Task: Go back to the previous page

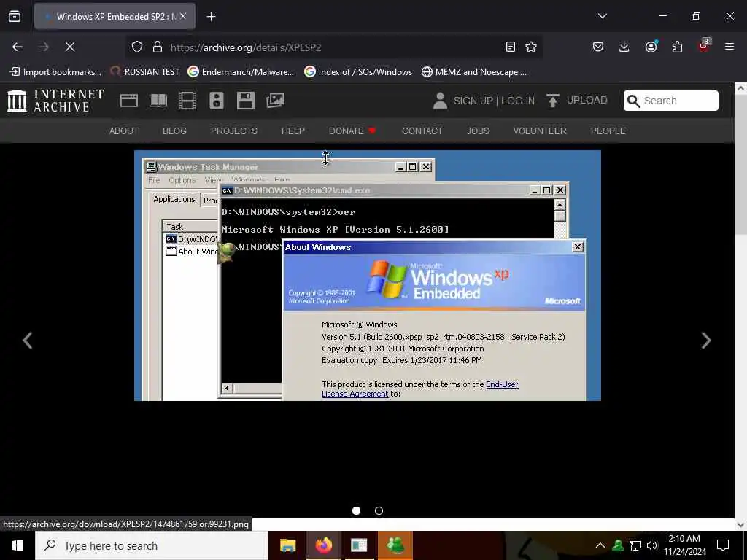Action: pyautogui.click(x=18, y=47)
